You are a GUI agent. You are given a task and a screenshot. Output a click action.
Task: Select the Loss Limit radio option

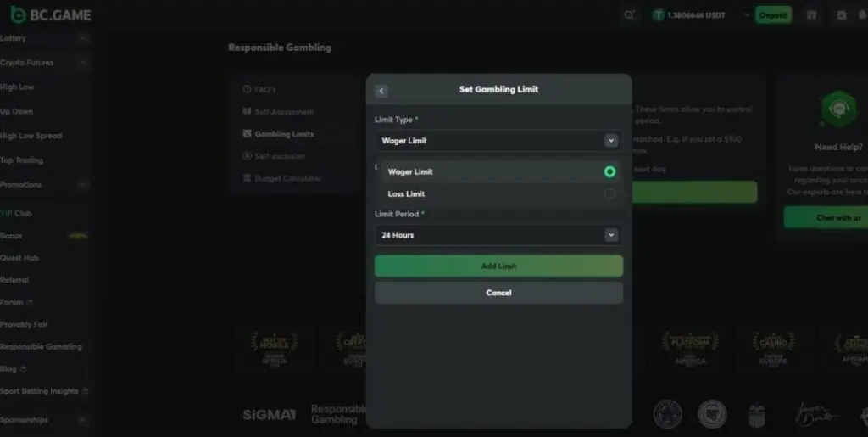tap(609, 193)
